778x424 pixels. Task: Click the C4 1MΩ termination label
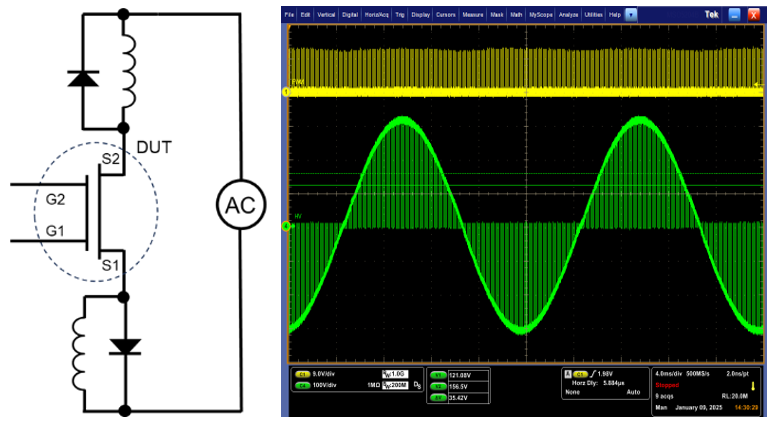pos(374,385)
